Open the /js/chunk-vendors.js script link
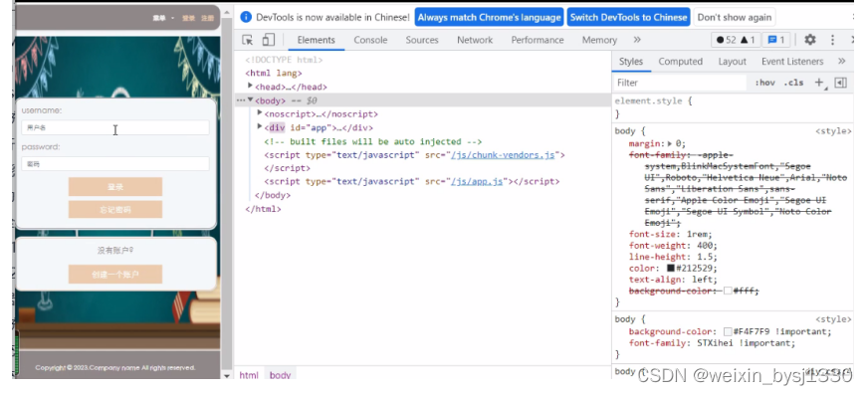868x395 pixels. [x=503, y=155]
